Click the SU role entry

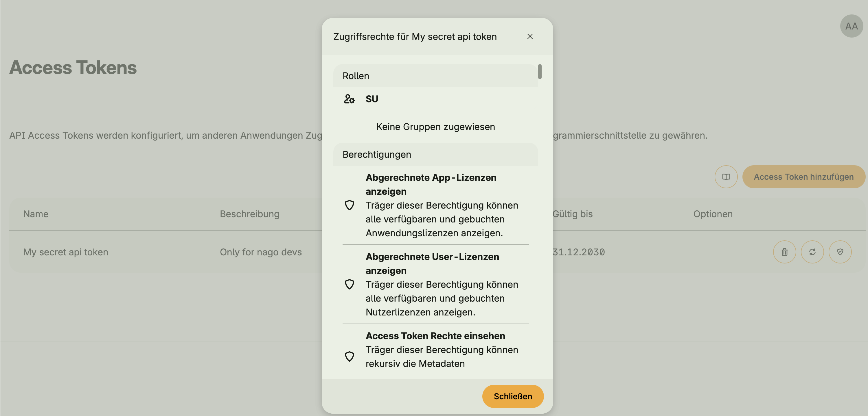pos(372,99)
